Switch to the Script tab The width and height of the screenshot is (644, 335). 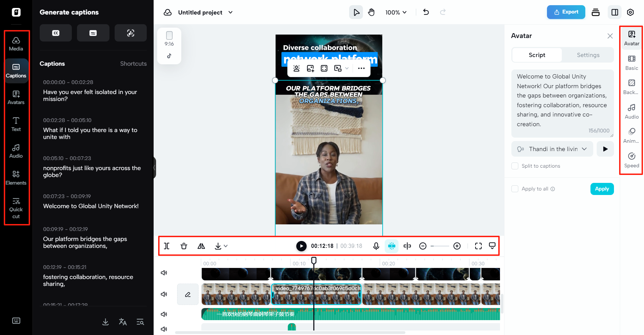tap(537, 55)
